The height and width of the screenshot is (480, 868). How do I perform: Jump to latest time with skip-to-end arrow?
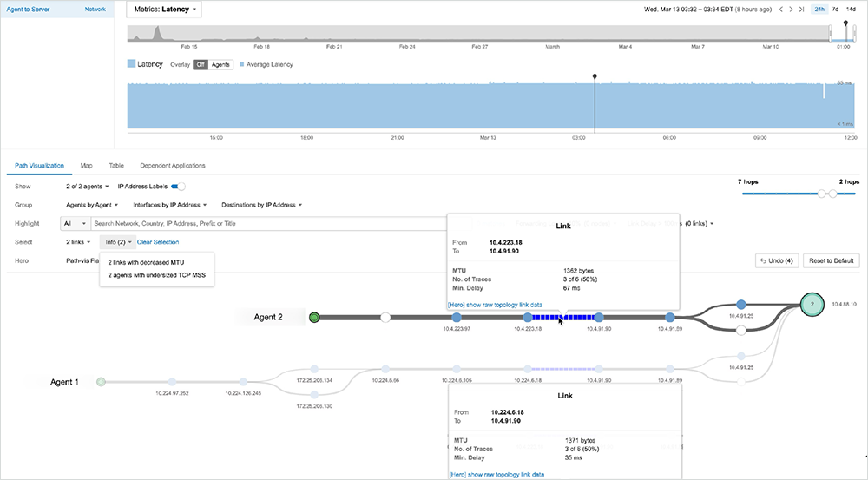(x=801, y=10)
